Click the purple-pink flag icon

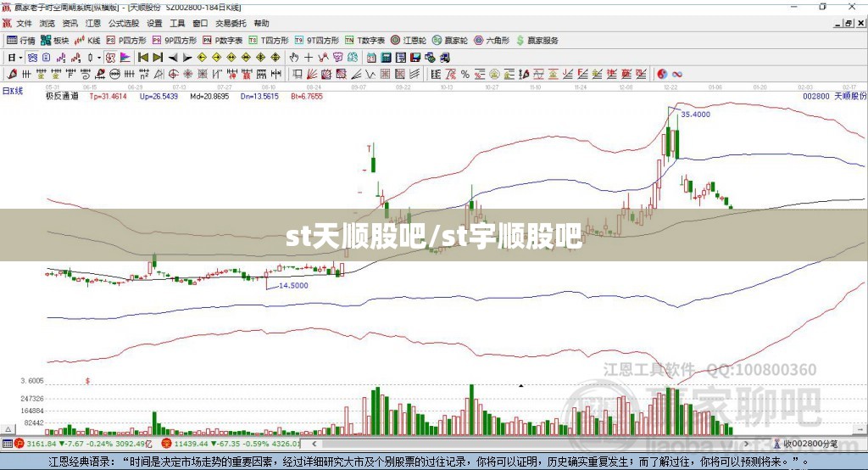pyautogui.click(x=125, y=57)
